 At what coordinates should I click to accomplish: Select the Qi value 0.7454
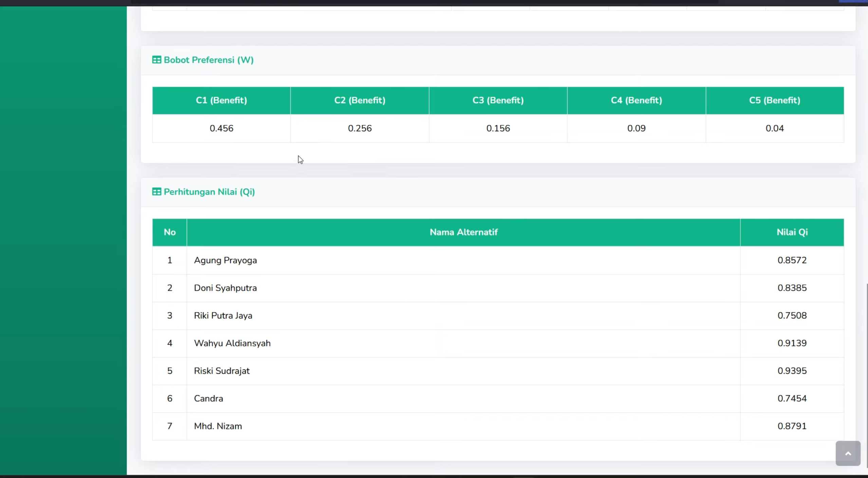(x=792, y=398)
